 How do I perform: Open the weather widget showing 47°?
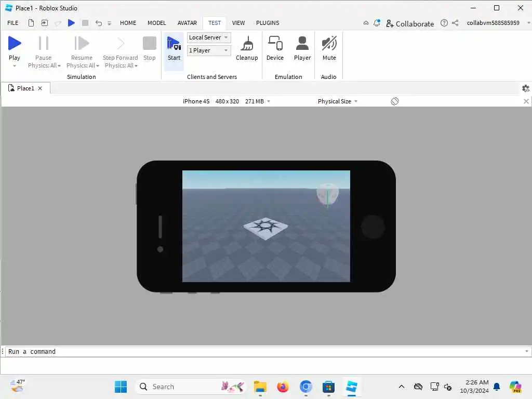pyautogui.click(x=17, y=386)
